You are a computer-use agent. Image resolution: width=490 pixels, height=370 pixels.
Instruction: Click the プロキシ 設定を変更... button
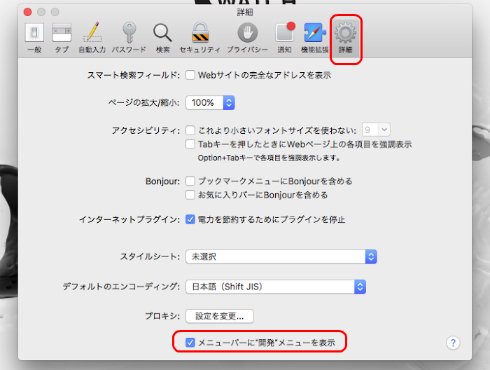pos(219,316)
